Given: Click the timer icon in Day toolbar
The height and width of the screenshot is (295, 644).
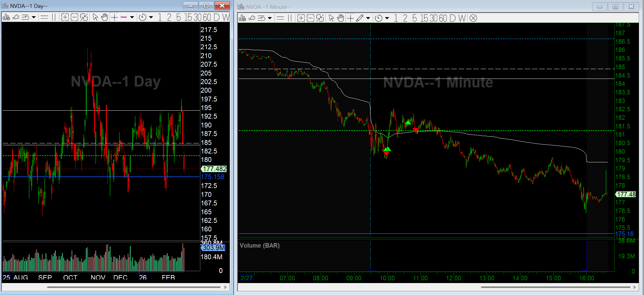Looking at the screenshot, I should (143, 17).
